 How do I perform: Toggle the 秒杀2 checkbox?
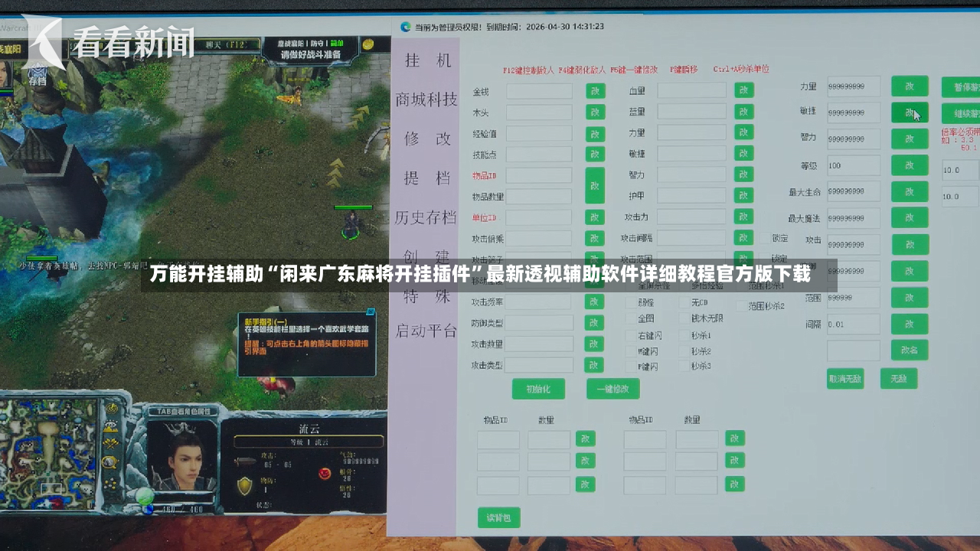(684, 351)
